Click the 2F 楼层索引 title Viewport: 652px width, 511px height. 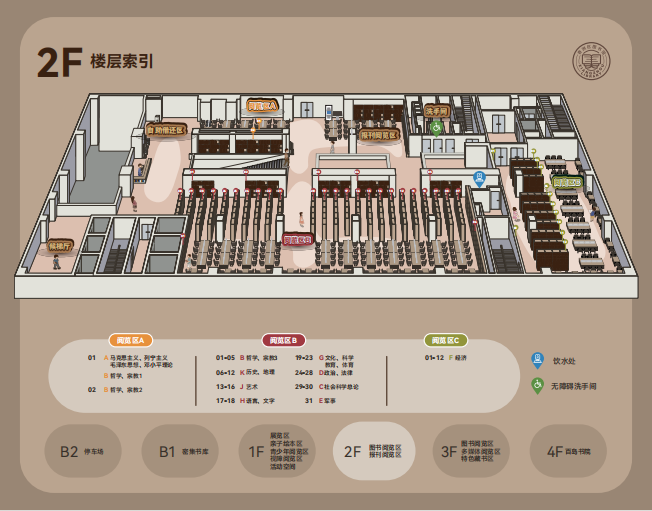pyautogui.click(x=94, y=62)
